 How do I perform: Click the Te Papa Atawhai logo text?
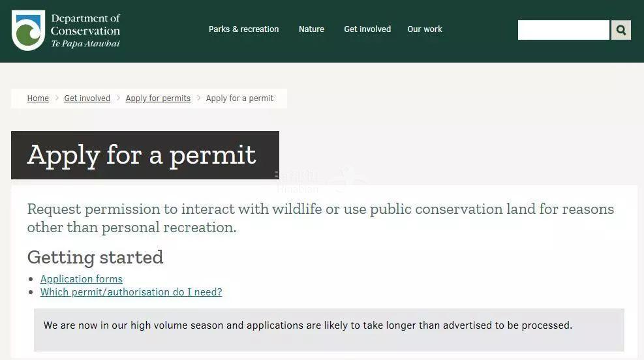click(x=85, y=44)
